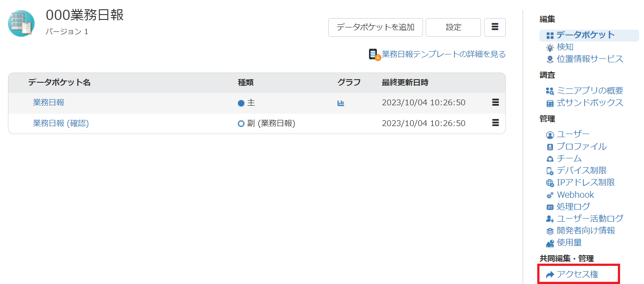Click the デバイス制限 phone icon
Screen dimensions: 644x284
point(550,171)
